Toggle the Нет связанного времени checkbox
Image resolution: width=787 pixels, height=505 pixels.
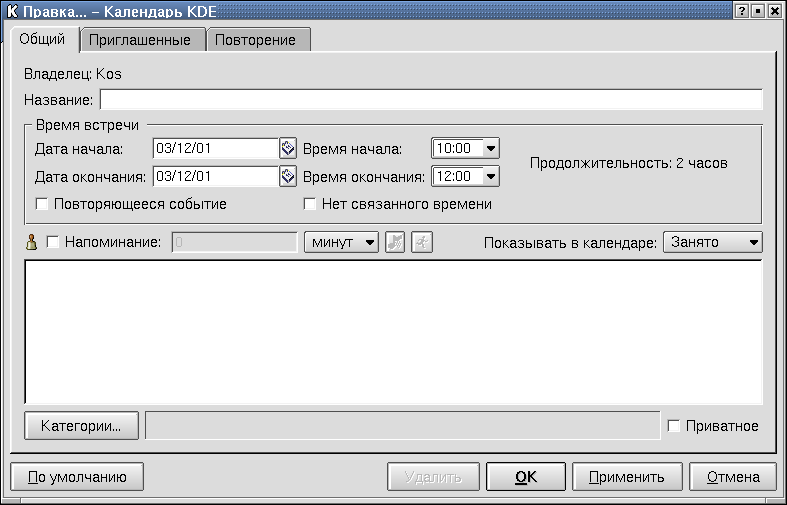coord(310,204)
